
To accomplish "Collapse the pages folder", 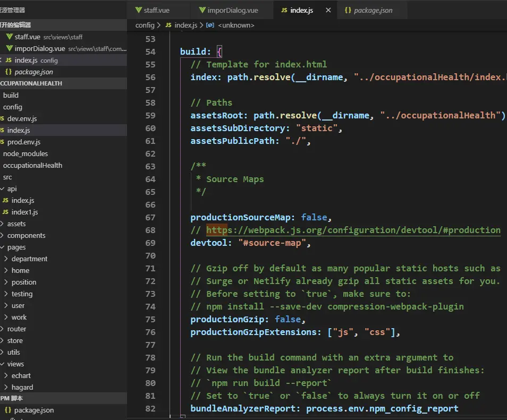I will coord(3,247).
